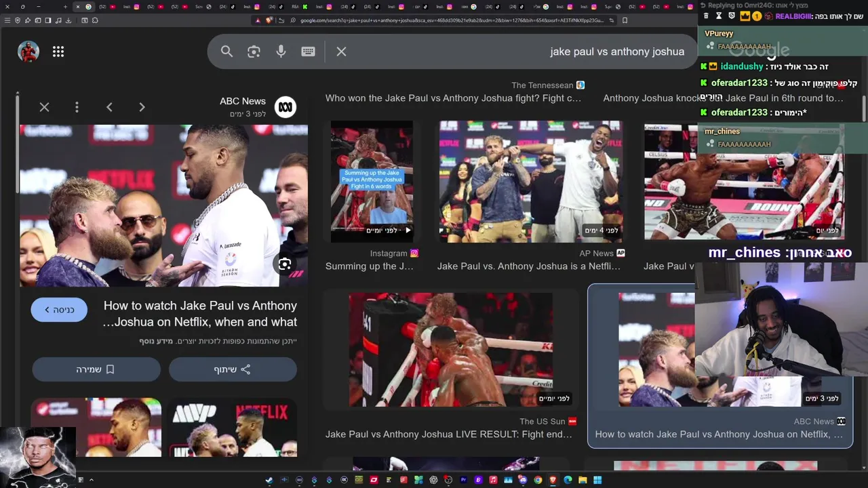
Task: Save the image with the שמירה button
Action: click(x=96, y=369)
